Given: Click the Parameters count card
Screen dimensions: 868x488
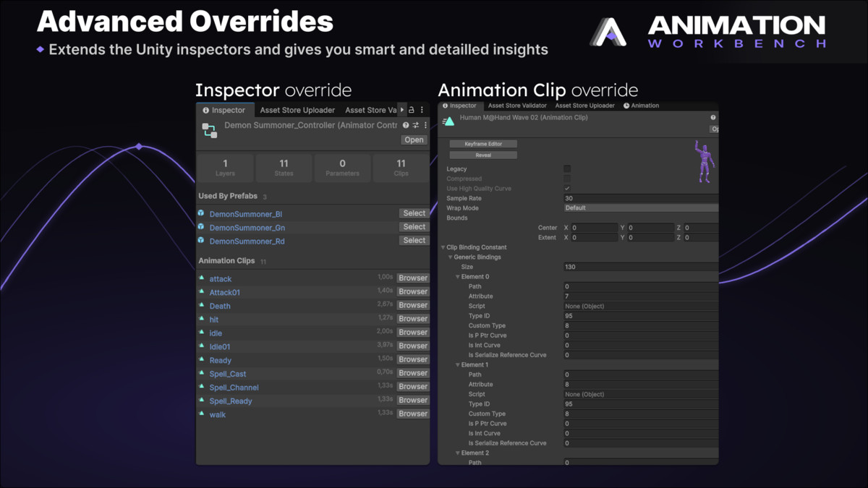Looking at the screenshot, I should coord(342,168).
